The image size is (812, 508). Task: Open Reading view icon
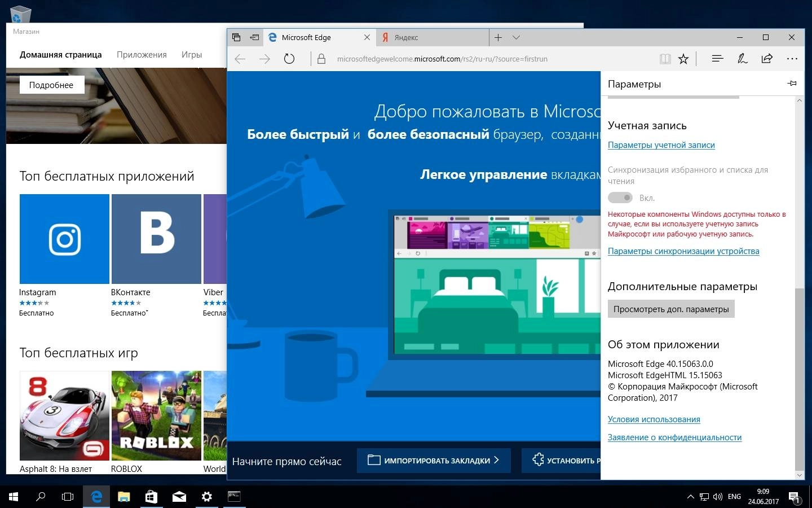[x=665, y=59]
